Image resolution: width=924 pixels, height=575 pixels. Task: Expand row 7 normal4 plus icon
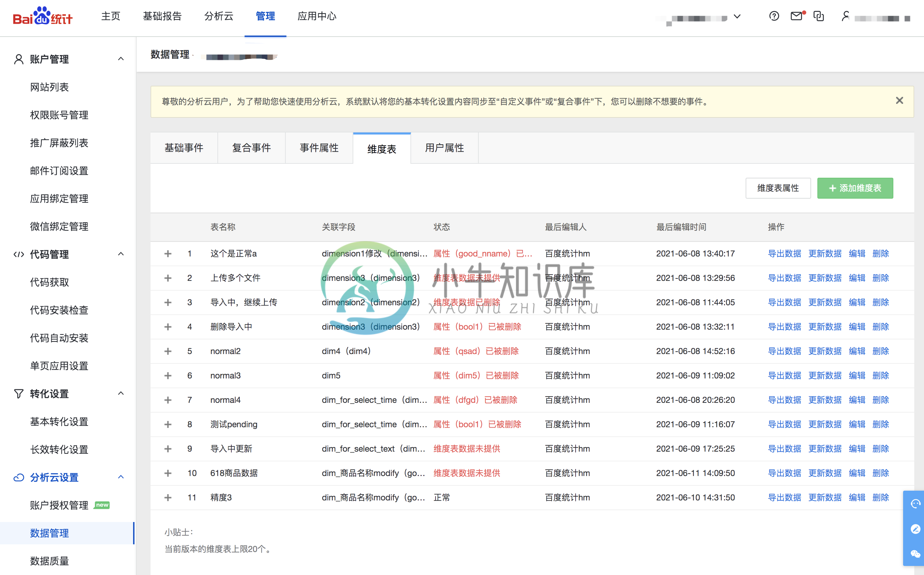168,400
